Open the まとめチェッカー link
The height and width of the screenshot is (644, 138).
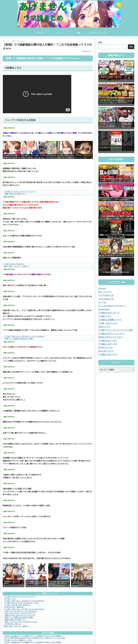tap(106, 348)
